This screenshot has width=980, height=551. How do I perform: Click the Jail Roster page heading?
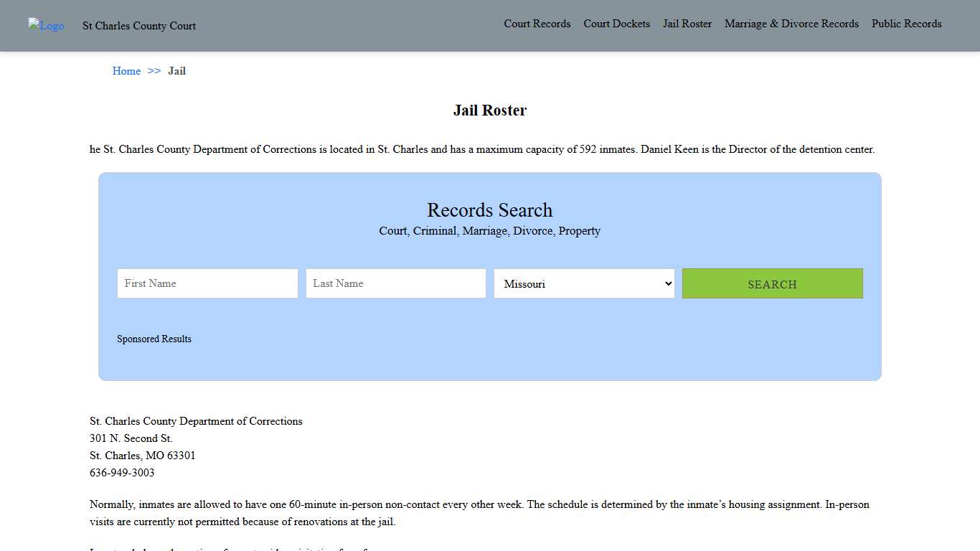489,110
